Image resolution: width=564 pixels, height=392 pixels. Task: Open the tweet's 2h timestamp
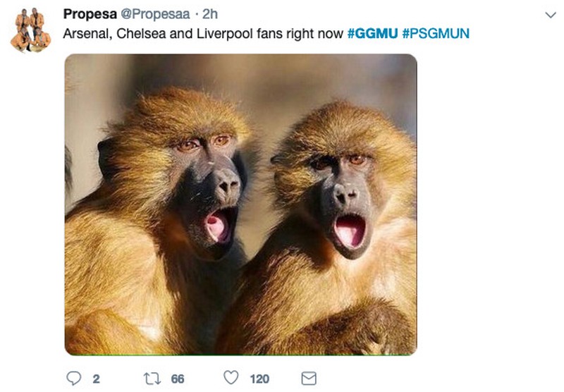211,15
